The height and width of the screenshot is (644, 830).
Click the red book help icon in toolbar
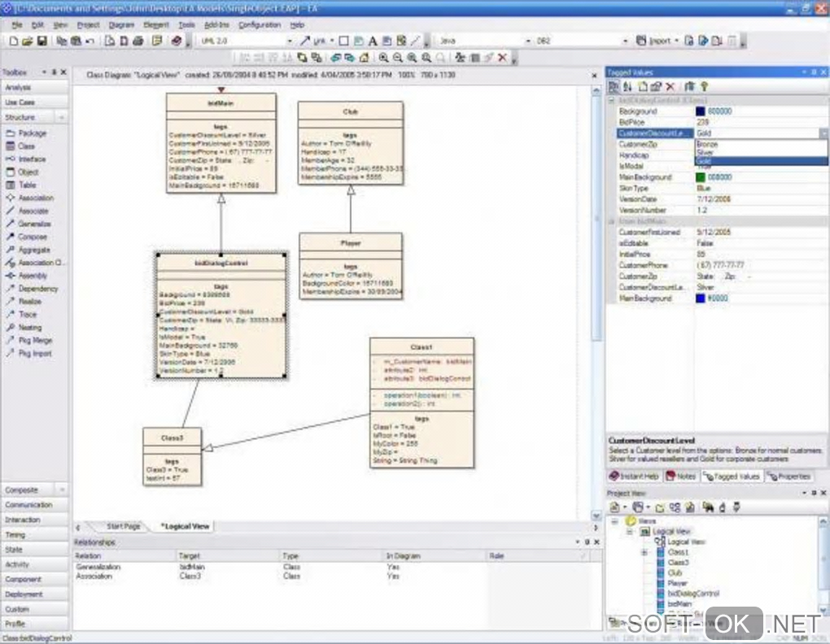[177, 41]
